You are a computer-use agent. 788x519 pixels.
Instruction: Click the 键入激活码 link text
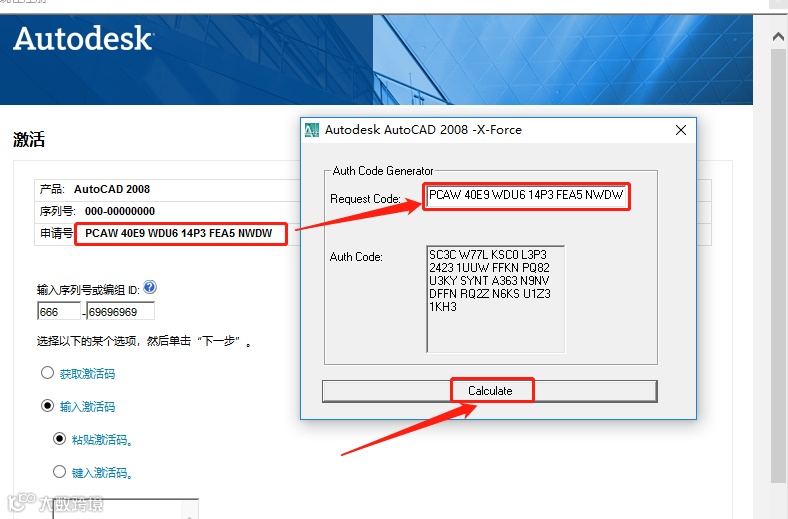102,473
